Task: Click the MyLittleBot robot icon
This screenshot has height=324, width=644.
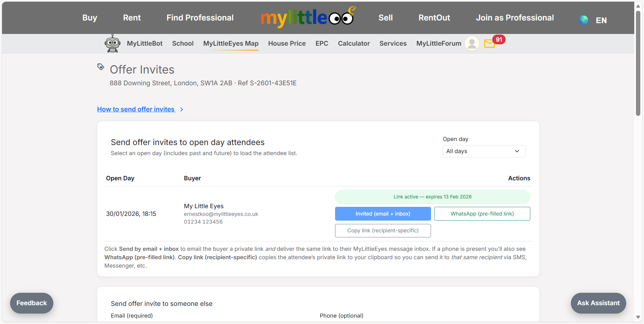Action: (112, 43)
